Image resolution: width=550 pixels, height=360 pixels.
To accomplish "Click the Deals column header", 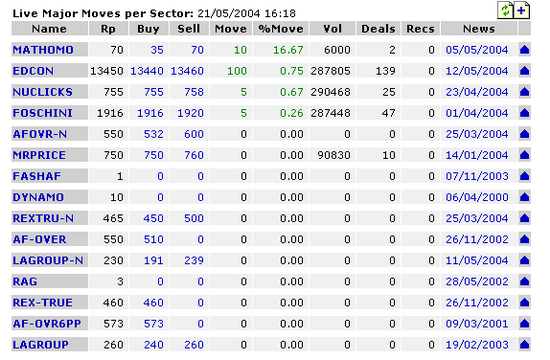I will pyautogui.click(x=378, y=29).
